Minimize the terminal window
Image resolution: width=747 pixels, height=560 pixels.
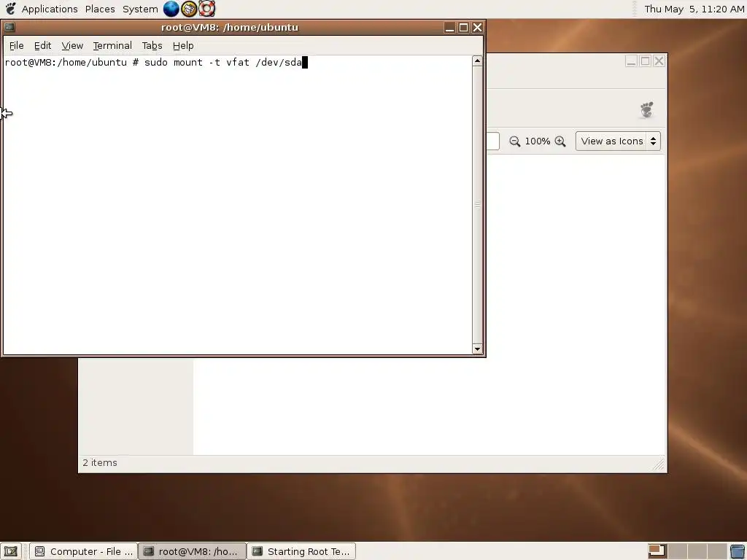coord(449,28)
